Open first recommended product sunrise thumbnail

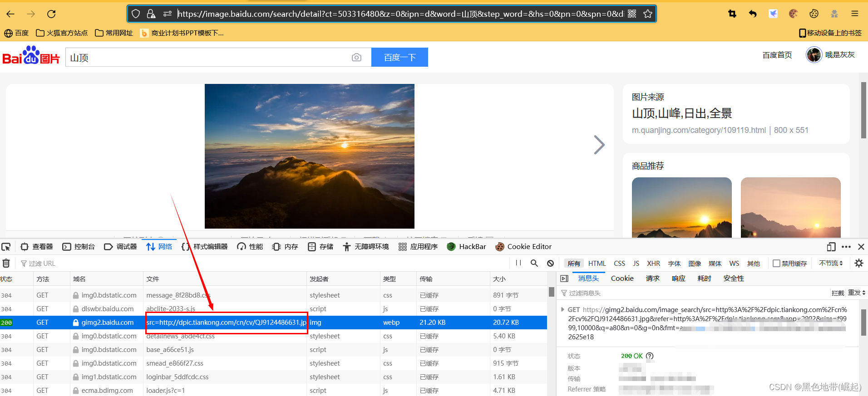(x=681, y=207)
